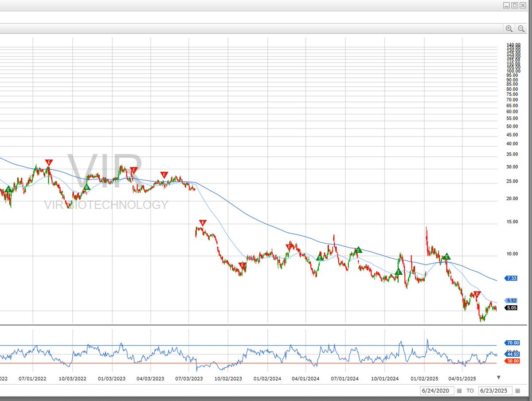Image resolution: width=532 pixels, height=401 pixels.
Task: Select the red earnings marker after 10/02/2023
Action: click(242, 265)
